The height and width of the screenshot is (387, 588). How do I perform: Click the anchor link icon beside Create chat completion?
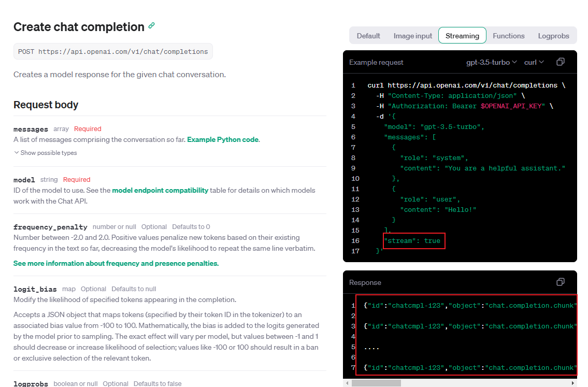click(151, 25)
